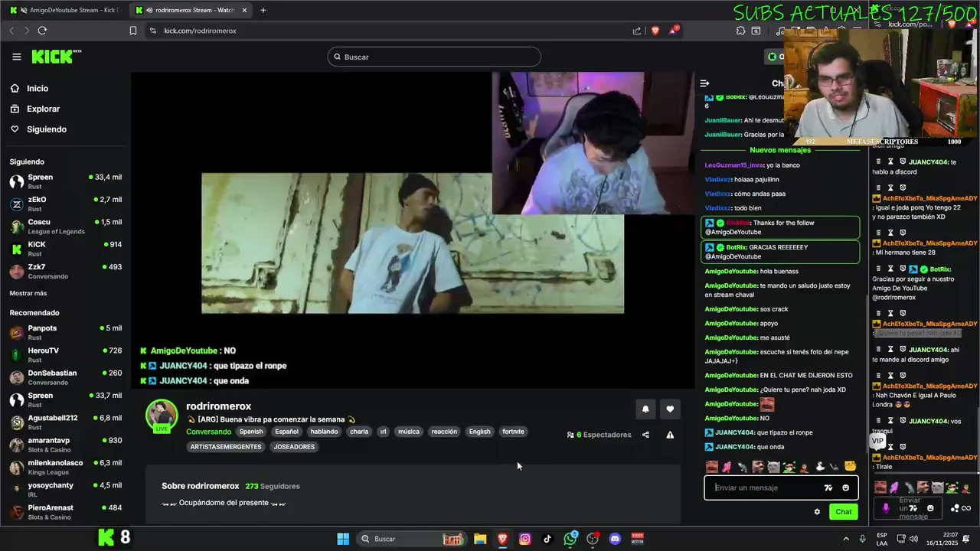Open the Zzk7 channel
The width and height of the screenshot is (980, 551).
click(x=65, y=272)
